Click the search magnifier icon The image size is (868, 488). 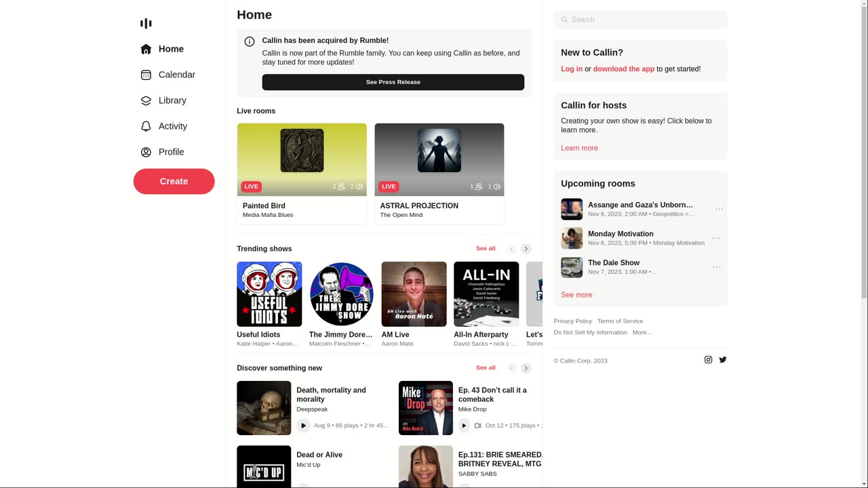coord(564,20)
